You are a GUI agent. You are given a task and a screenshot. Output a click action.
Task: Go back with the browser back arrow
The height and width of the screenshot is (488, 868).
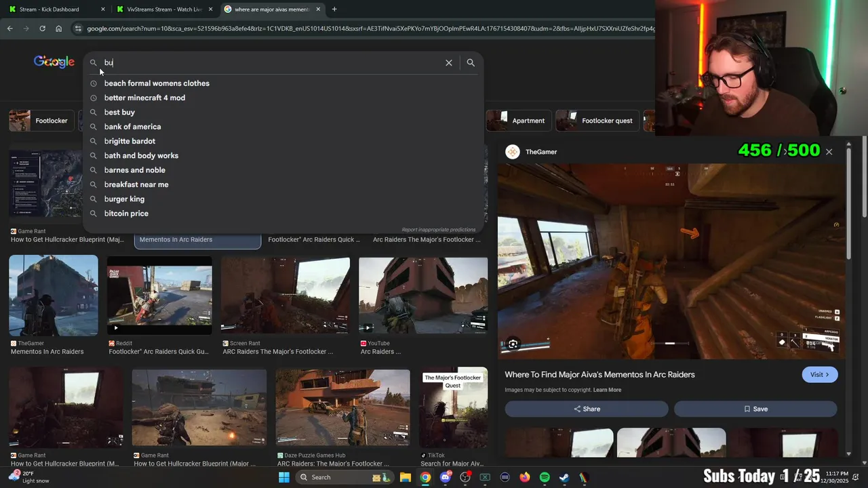coord(9,28)
